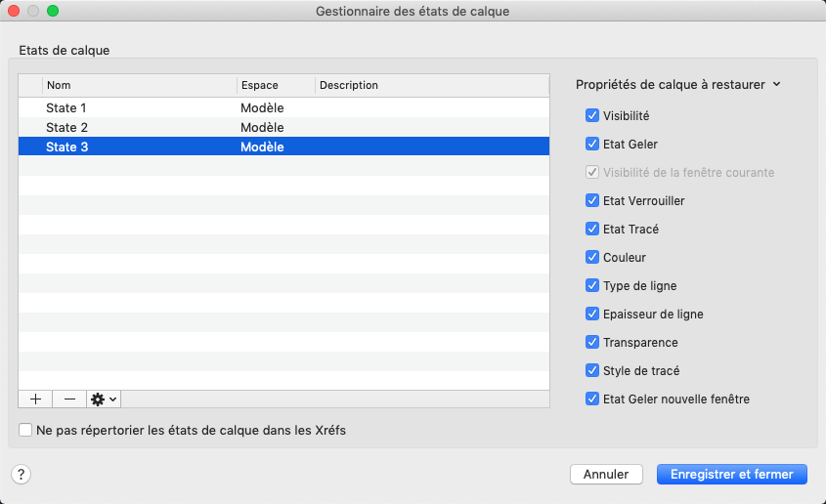Image resolution: width=826 pixels, height=504 pixels.
Task: Click the minus icon to delete state
Action: tap(69, 399)
